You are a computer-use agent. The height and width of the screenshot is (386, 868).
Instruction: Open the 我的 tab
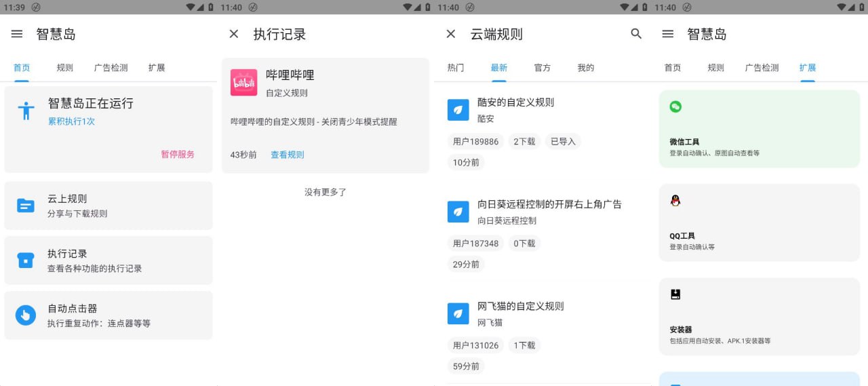tap(586, 68)
